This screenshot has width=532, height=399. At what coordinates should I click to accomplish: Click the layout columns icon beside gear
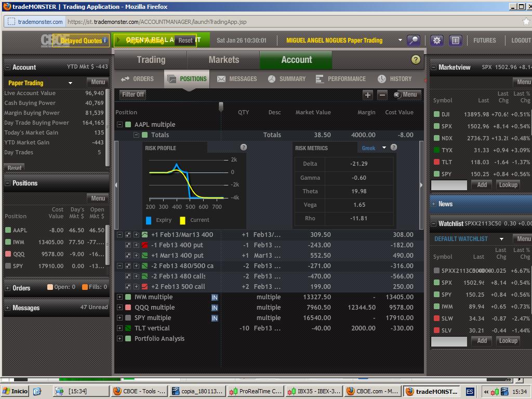tap(455, 41)
